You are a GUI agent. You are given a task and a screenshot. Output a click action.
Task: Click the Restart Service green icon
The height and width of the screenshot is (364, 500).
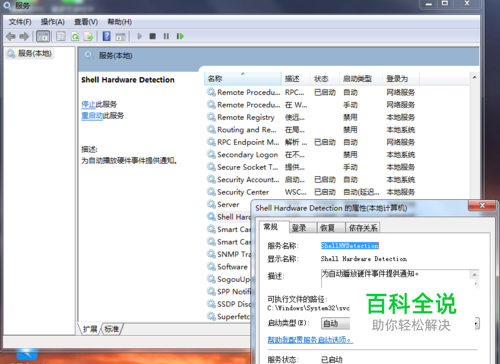tap(180, 36)
